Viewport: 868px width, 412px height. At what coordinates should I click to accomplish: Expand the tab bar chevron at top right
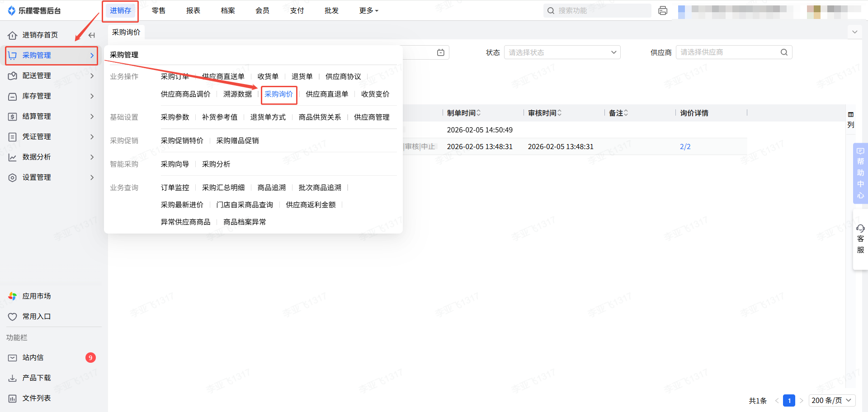pyautogui.click(x=854, y=32)
